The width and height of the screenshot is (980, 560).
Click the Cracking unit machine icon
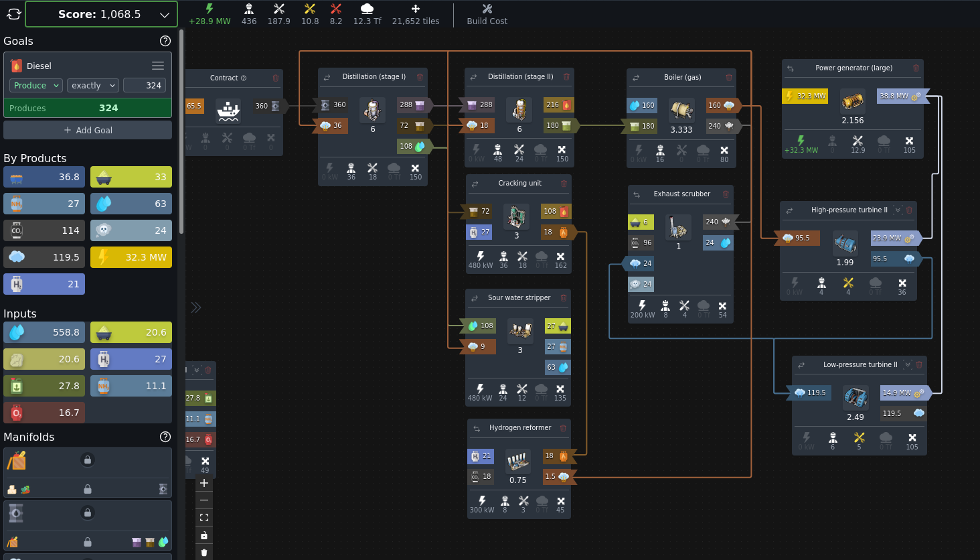pyautogui.click(x=516, y=216)
